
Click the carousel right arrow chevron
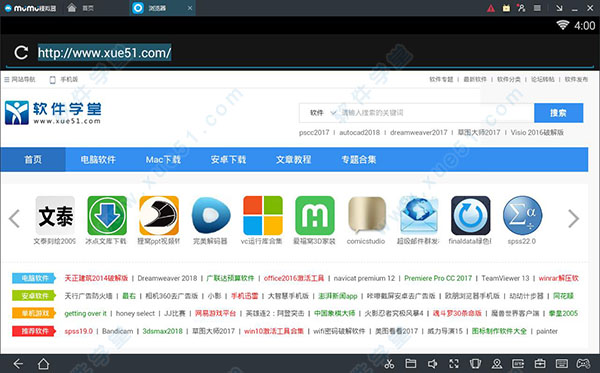[x=573, y=218]
